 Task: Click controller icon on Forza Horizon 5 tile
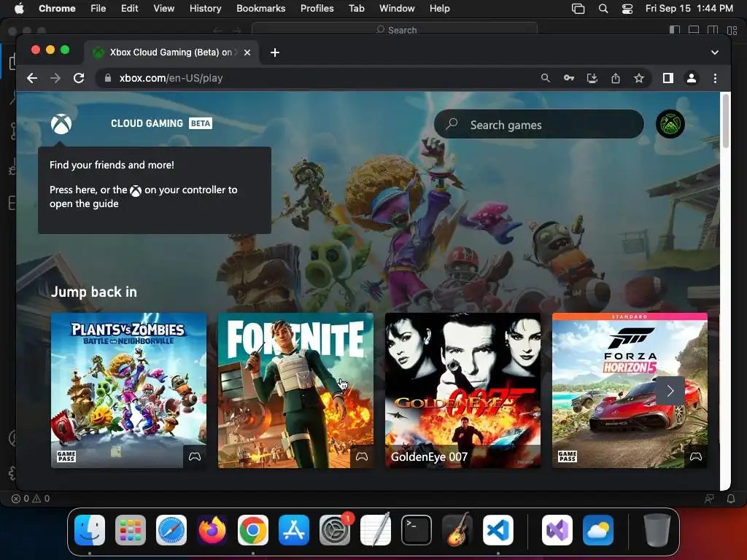(696, 456)
